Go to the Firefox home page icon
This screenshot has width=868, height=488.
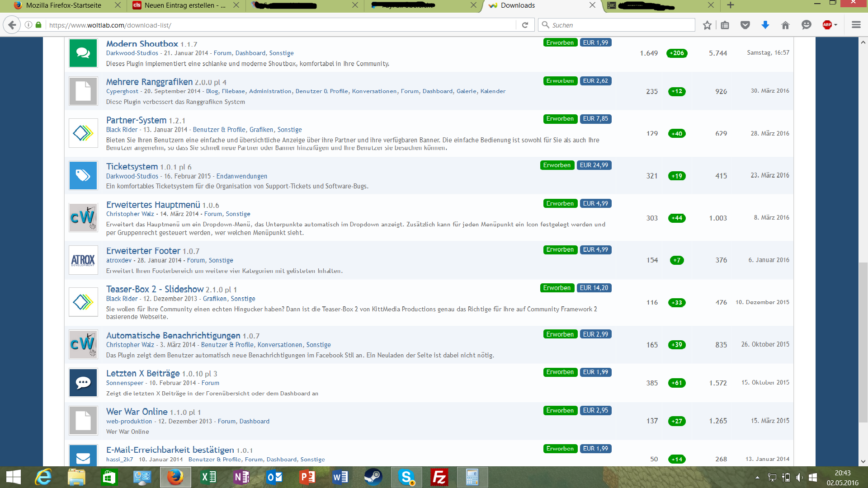coord(785,25)
